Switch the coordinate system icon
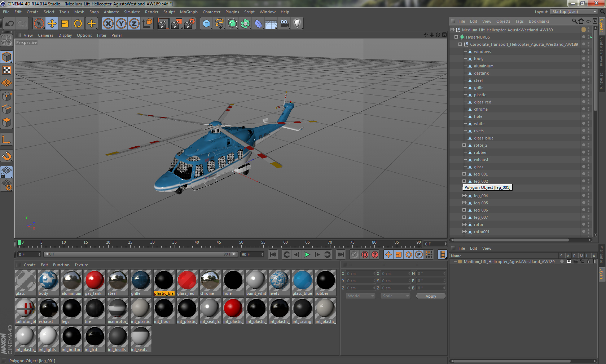The height and width of the screenshot is (364, 606). click(147, 24)
